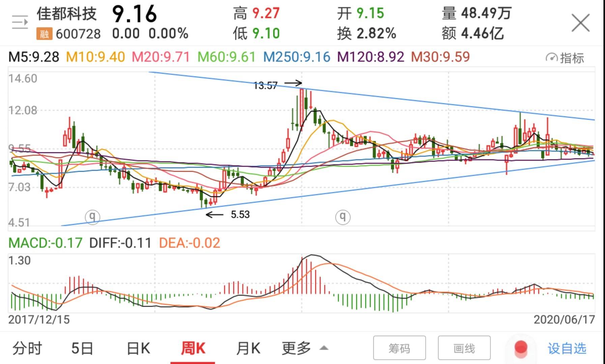This screenshot has height=364, width=605.
Task: Select the 画线 drawing tool
Action: 464,347
